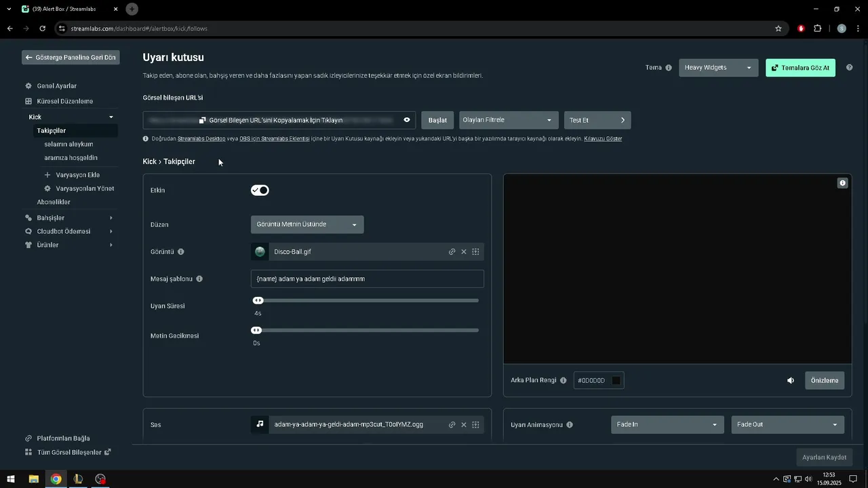The image size is (868, 488).
Task: Click Varyasyon Ekle
Action: (x=72, y=175)
